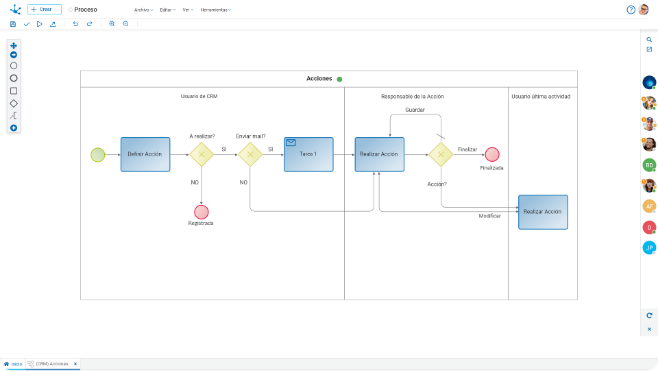Select the move/pan tool in the palette
The image size is (658, 371).
[x=13, y=46]
